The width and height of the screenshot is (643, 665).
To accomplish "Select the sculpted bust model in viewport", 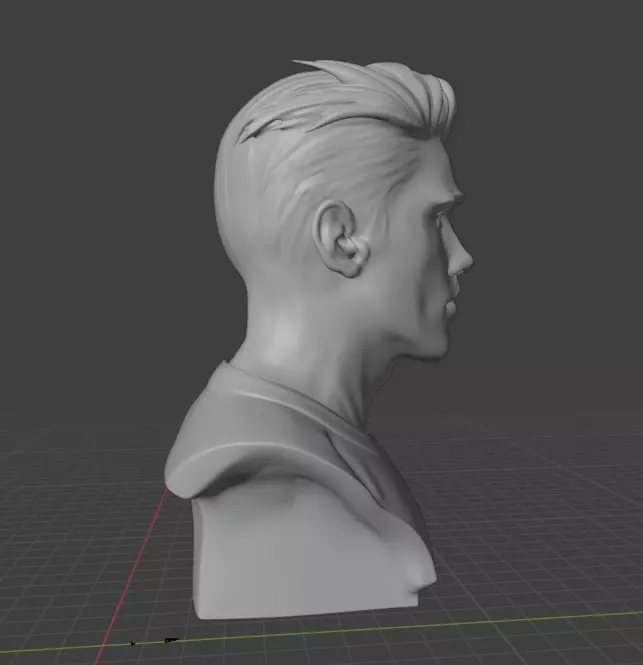I will pyautogui.click(x=318, y=339).
